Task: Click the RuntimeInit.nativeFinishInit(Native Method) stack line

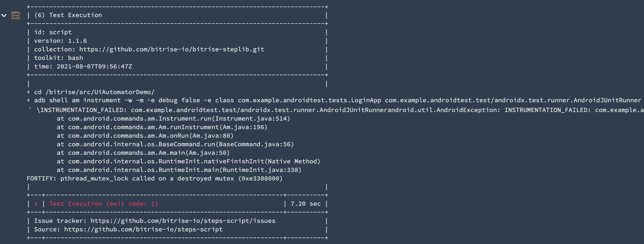Action: pos(188,162)
